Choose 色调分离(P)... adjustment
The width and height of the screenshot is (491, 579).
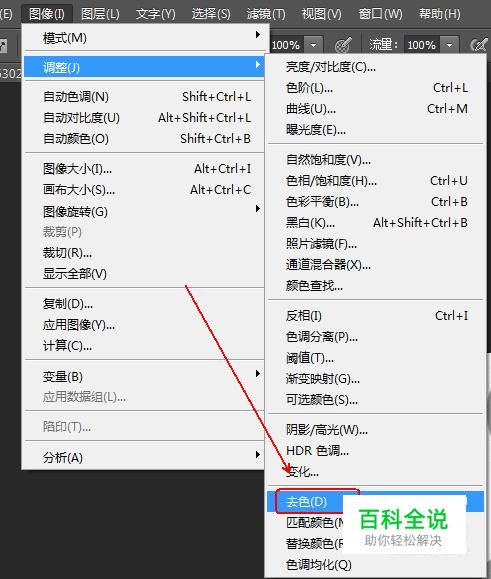[375, 337]
